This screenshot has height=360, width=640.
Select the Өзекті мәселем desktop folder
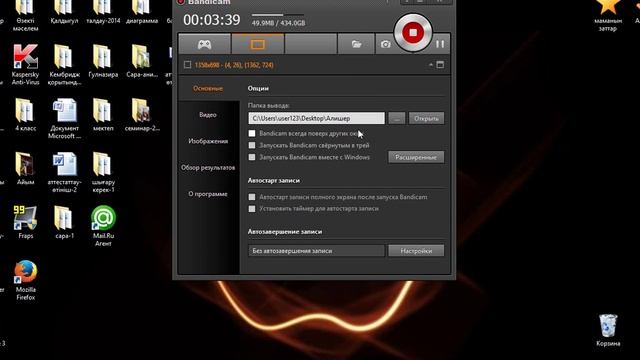point(25,16)
